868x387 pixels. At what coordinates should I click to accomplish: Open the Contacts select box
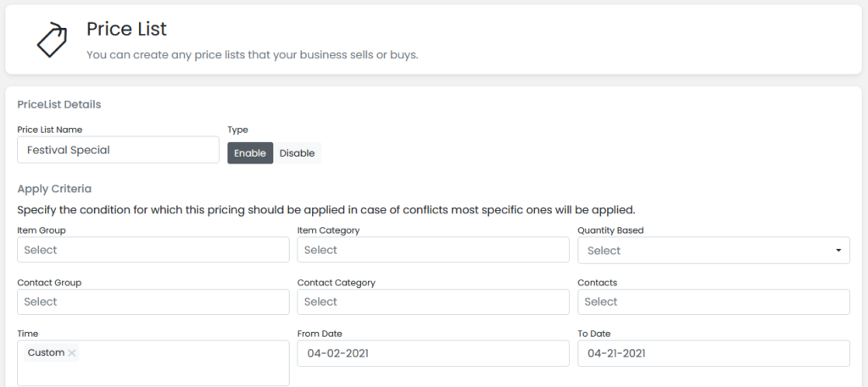coord(714,301)
